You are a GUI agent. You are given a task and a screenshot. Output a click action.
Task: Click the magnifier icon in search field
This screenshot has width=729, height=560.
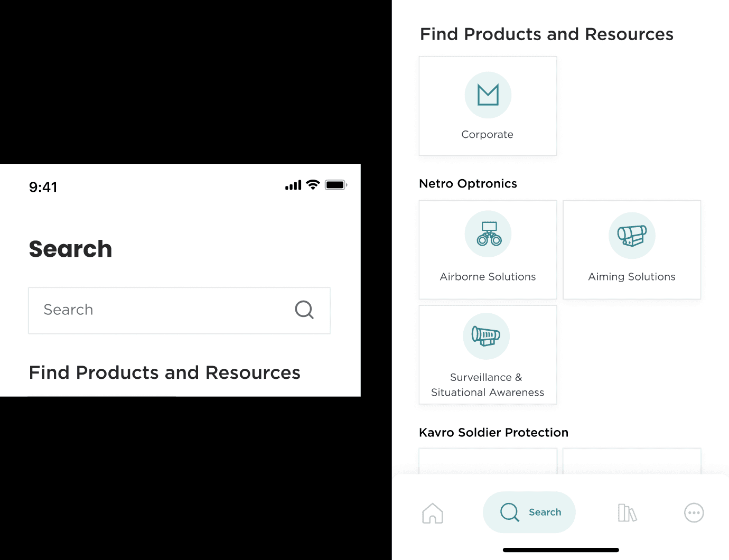304,310
